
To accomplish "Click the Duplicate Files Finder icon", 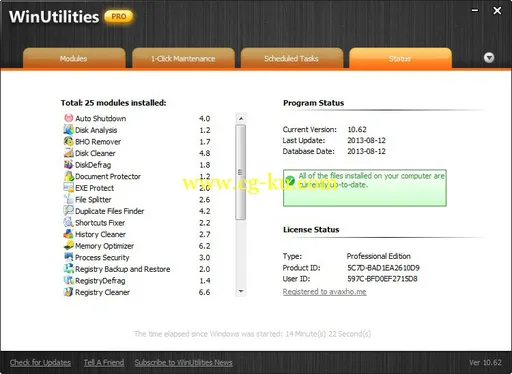I will [69, 211].
